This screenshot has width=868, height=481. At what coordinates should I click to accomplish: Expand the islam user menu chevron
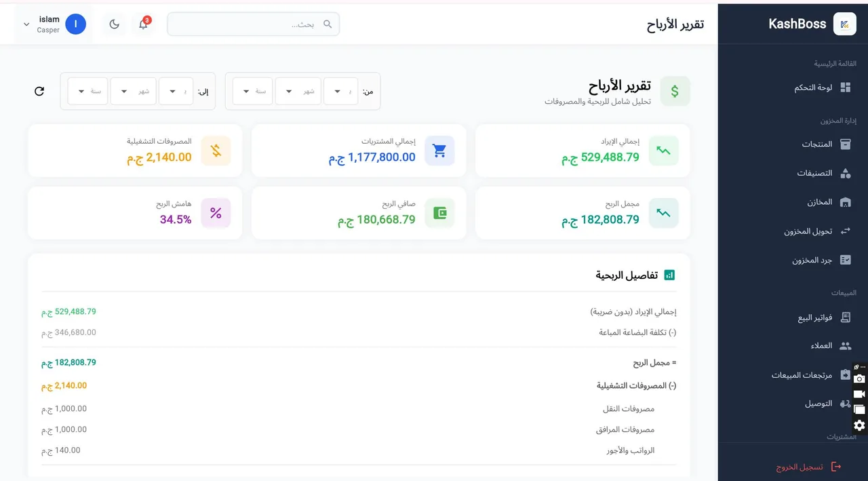(x=26, y=24)
